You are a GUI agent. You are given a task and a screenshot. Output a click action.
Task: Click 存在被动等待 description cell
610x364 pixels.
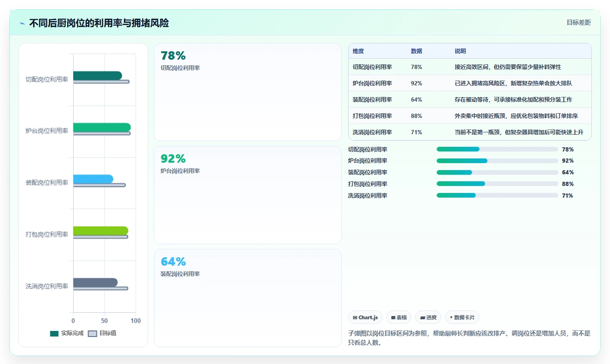(513, 100)
